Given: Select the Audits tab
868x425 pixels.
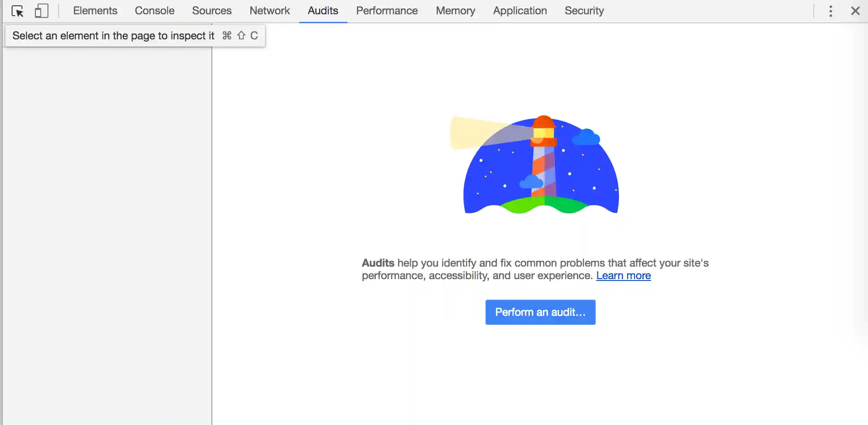Looking at the screenshot, I should coord(323,11).
